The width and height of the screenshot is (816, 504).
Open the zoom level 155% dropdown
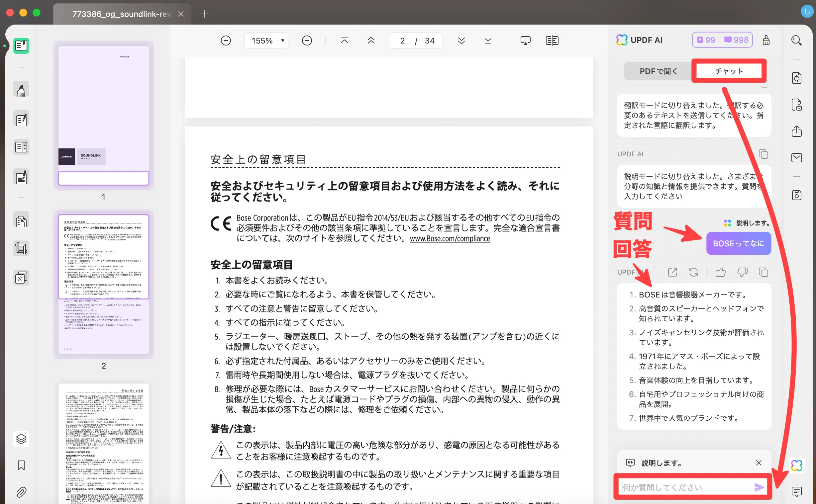[266, 41]
